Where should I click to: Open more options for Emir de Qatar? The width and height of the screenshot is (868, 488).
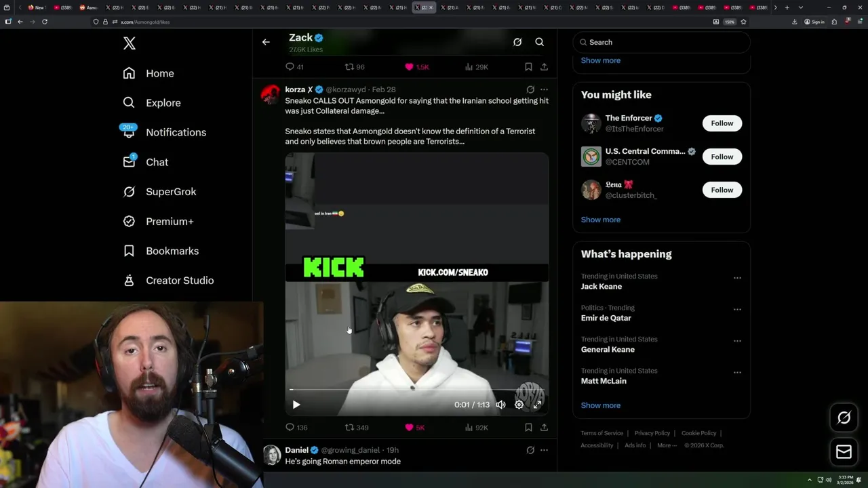[x=737, y=310]
